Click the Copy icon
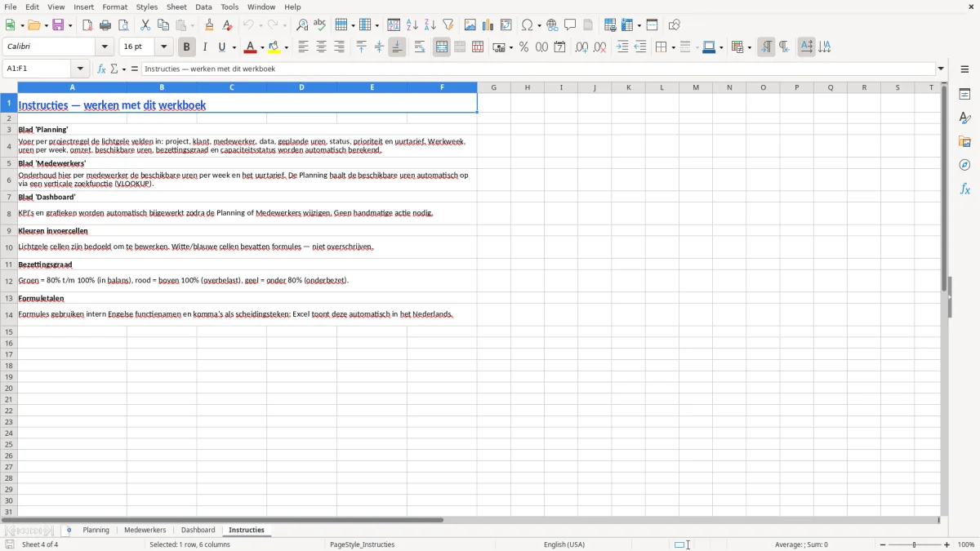Screen dimensions: 980x551 (163, 25)
